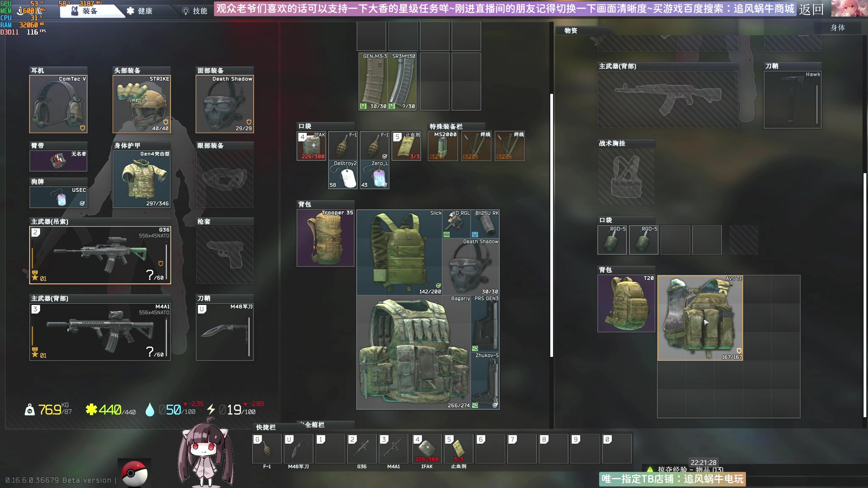Viewport: 868px width, 488px height.
Task: Use quick slot 3 with M4A1
Action: tap(393, 449)
